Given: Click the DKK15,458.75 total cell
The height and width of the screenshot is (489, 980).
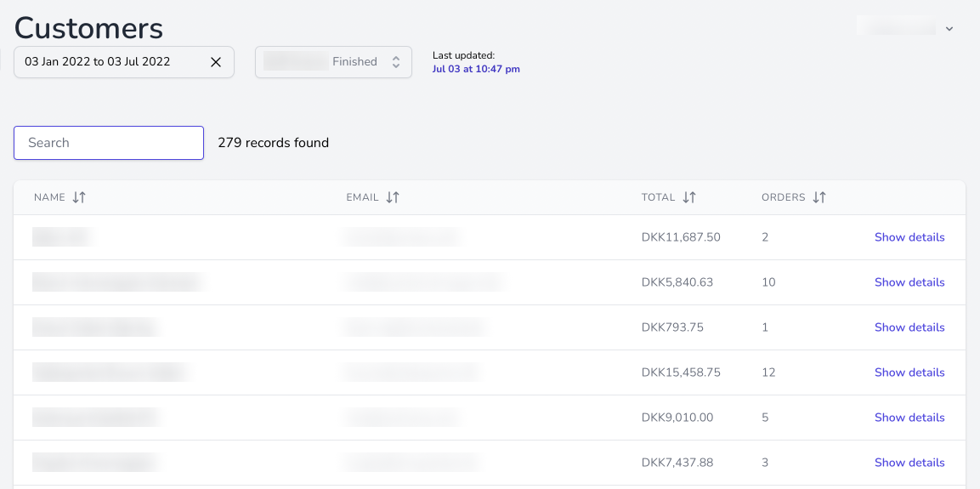Looking at the screenshot, I should point(681,372).
